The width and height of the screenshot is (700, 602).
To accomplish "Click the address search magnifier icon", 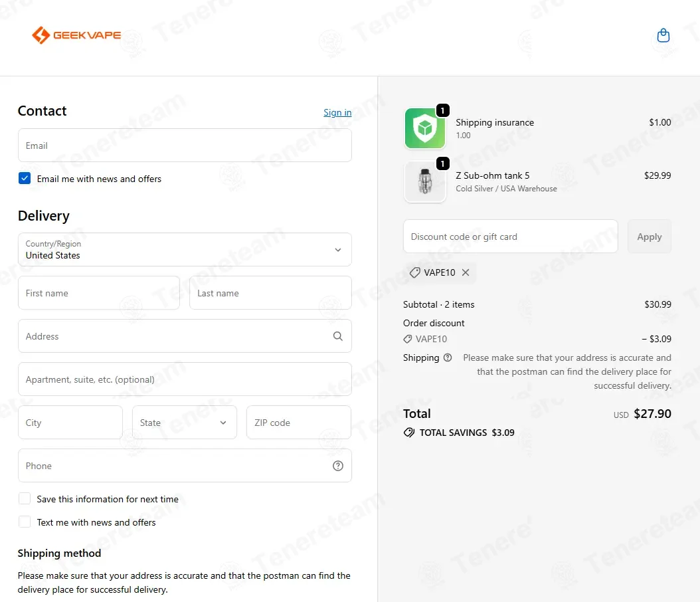I will click(x=338, y=336).
